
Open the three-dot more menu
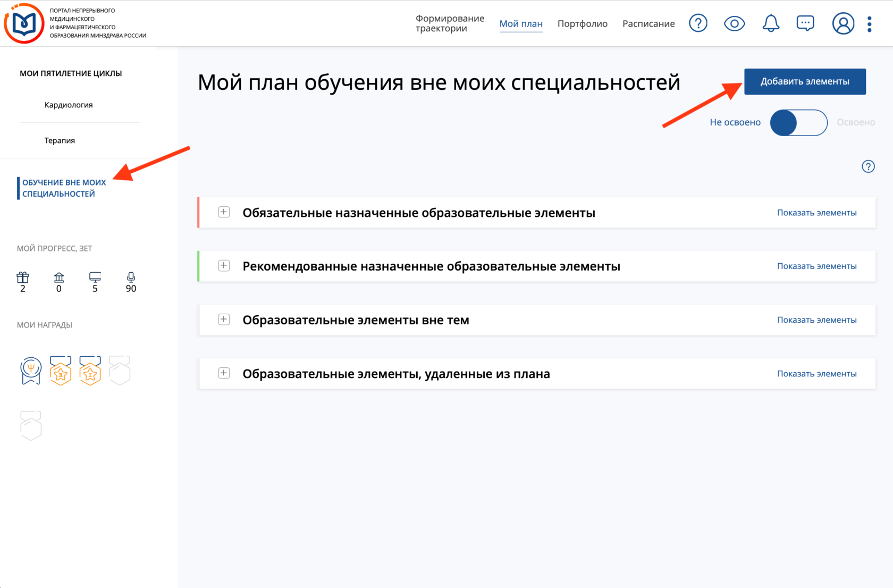coord(870,24)
